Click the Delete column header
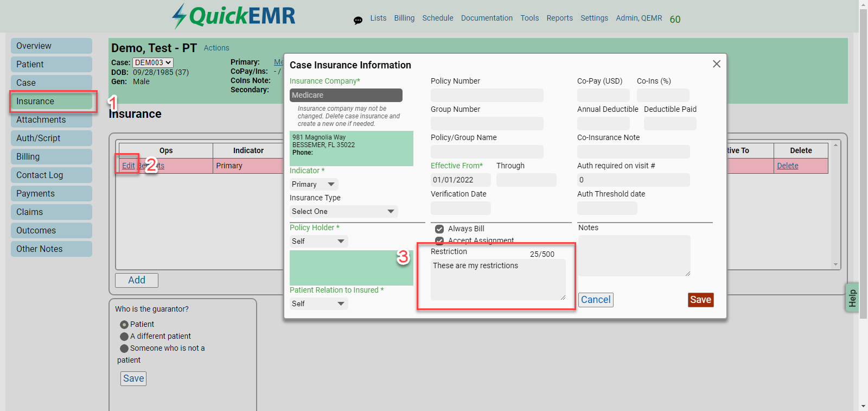This screenshot has width=868, height=411. (801, 151)
